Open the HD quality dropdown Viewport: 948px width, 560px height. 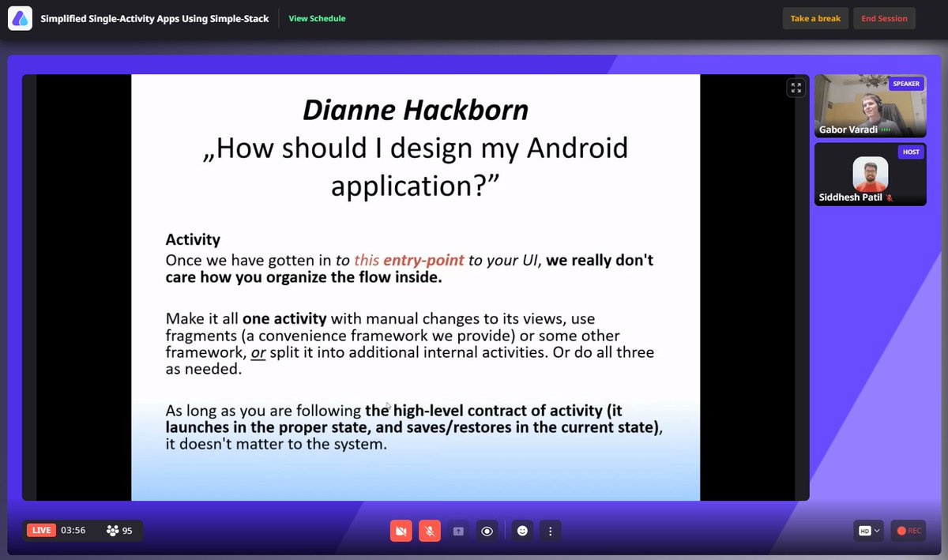869,531
